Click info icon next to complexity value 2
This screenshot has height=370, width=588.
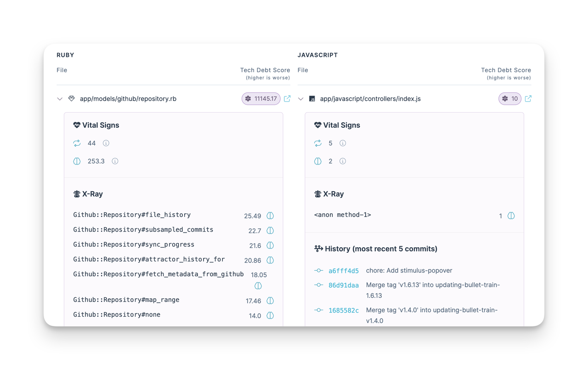click(343, 161)
